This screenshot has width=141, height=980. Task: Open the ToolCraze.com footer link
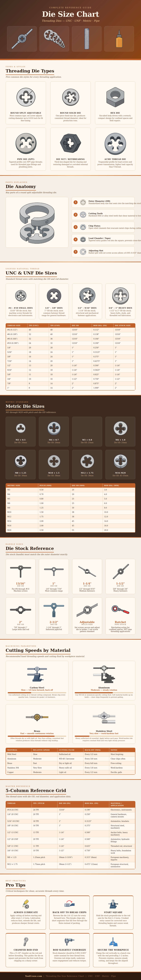click(34, 976)
